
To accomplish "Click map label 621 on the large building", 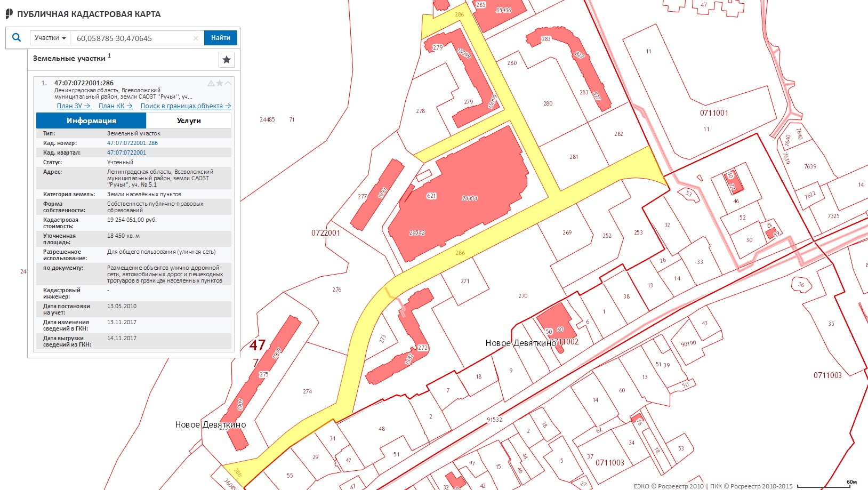I will (431, 196).
